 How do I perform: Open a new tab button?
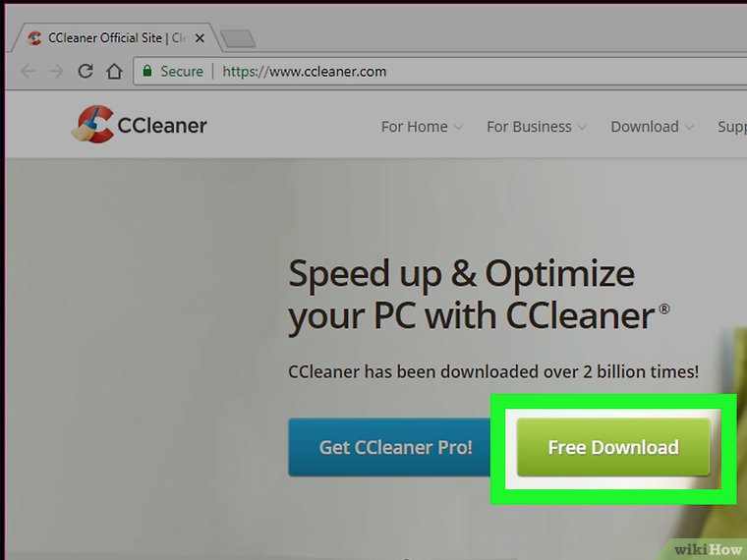238,38
